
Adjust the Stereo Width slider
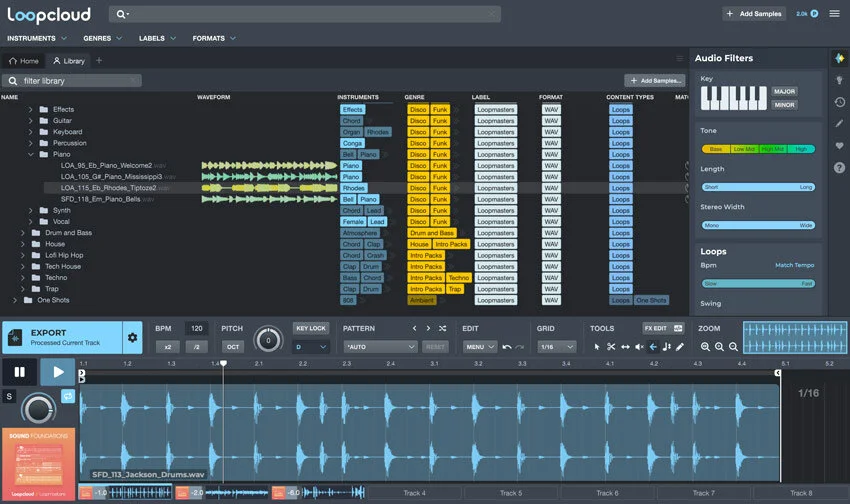(x=758, y=225)
